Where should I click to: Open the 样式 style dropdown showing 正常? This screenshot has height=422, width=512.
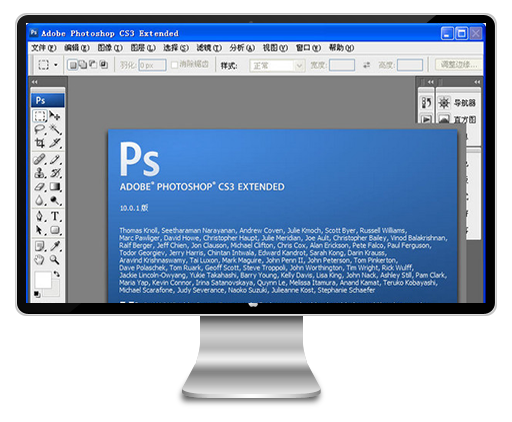277,65
